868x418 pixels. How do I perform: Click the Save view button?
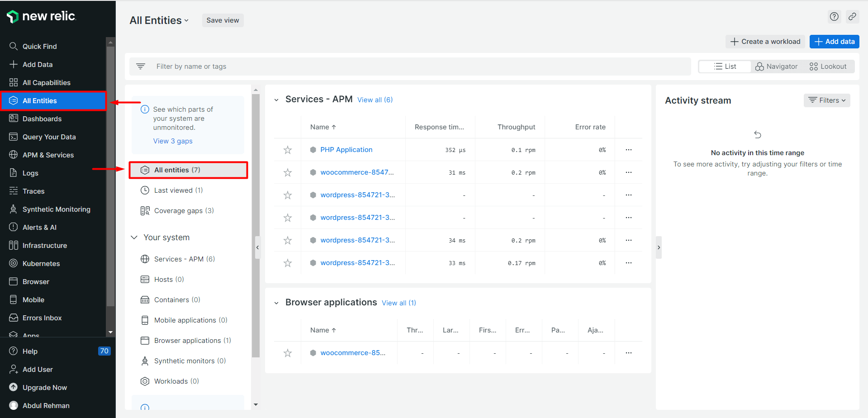[x=223, y=20]
